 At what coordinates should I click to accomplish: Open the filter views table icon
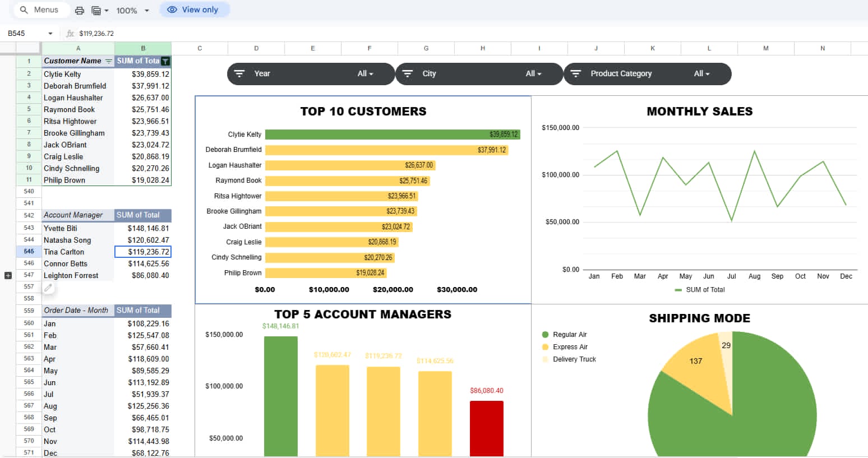click(x=99, y=10)
